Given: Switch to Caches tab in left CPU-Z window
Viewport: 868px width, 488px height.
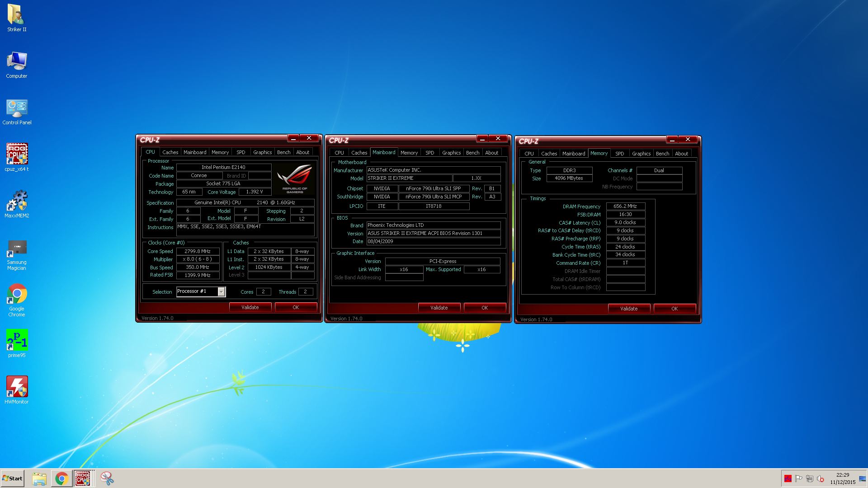Looking at the screenshot, I should tap(170, 152).
